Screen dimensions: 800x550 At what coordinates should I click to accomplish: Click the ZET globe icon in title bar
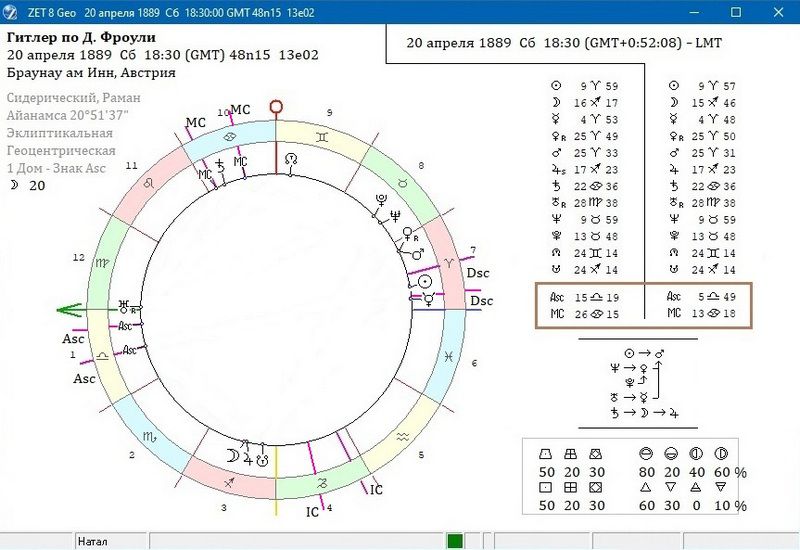[x=10, y=12]
